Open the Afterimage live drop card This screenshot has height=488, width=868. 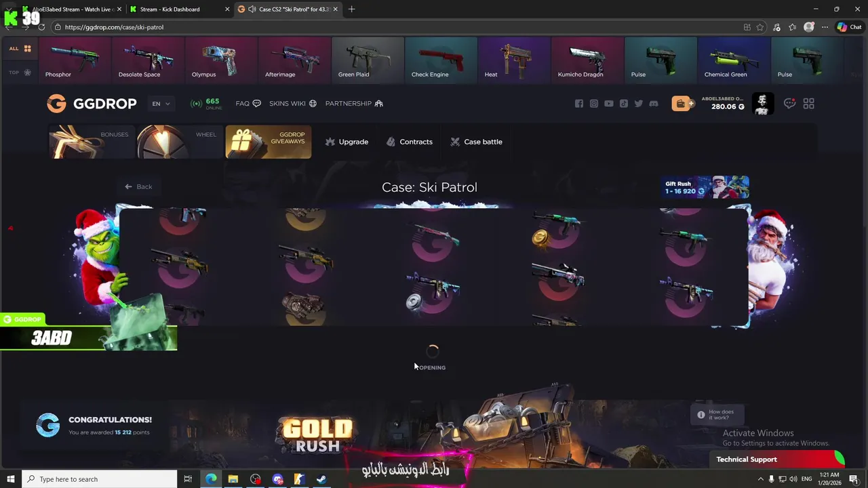(x=295, y=59)
